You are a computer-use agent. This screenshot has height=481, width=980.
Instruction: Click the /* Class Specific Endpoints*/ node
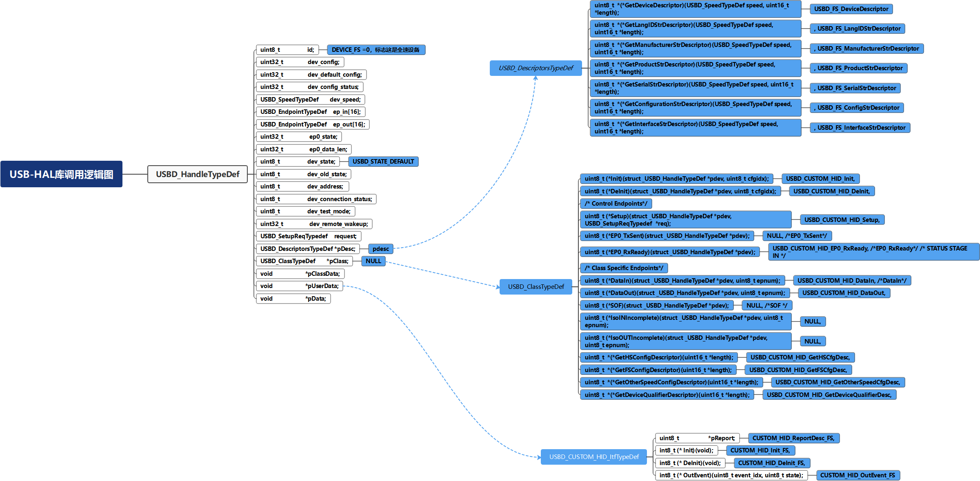pos(624,268)
